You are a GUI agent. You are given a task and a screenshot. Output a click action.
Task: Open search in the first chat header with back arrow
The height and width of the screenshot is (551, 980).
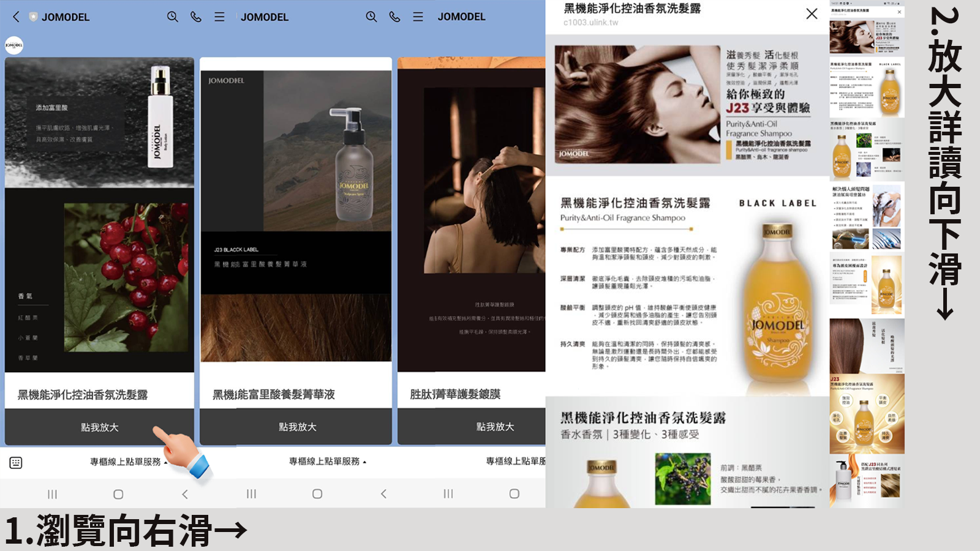click(x=173, y=17)
